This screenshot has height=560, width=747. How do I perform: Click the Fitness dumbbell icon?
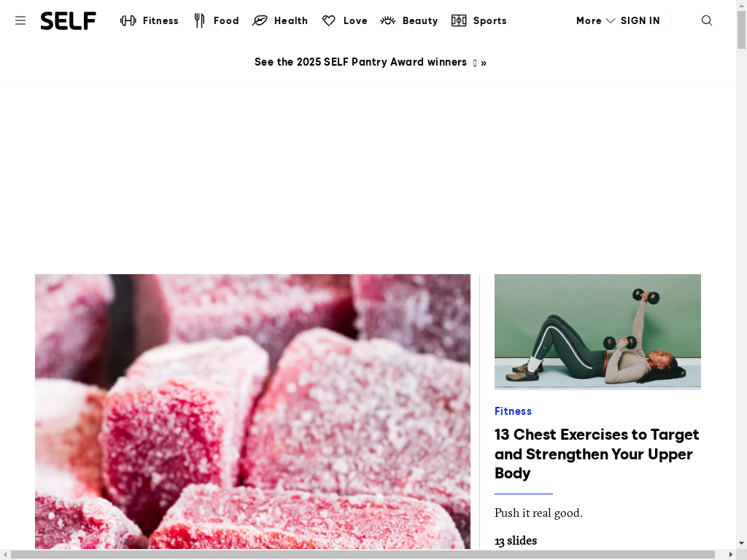click(128, 20)
